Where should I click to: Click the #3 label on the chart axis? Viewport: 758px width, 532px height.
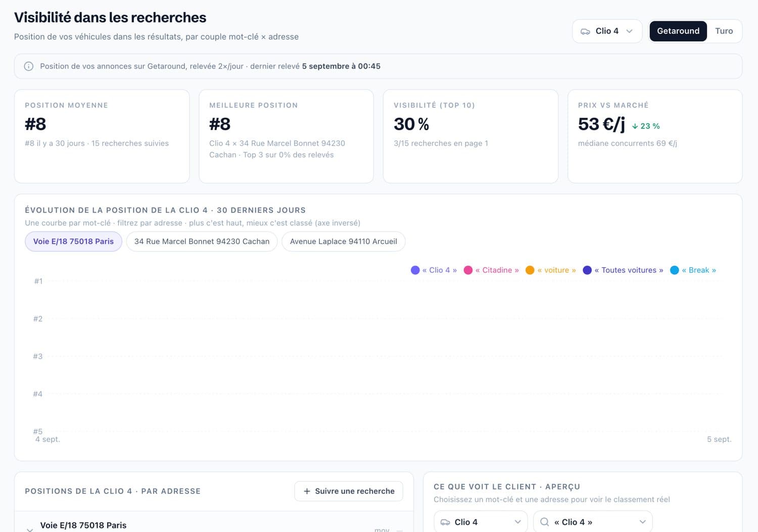(x=38, y=357)
